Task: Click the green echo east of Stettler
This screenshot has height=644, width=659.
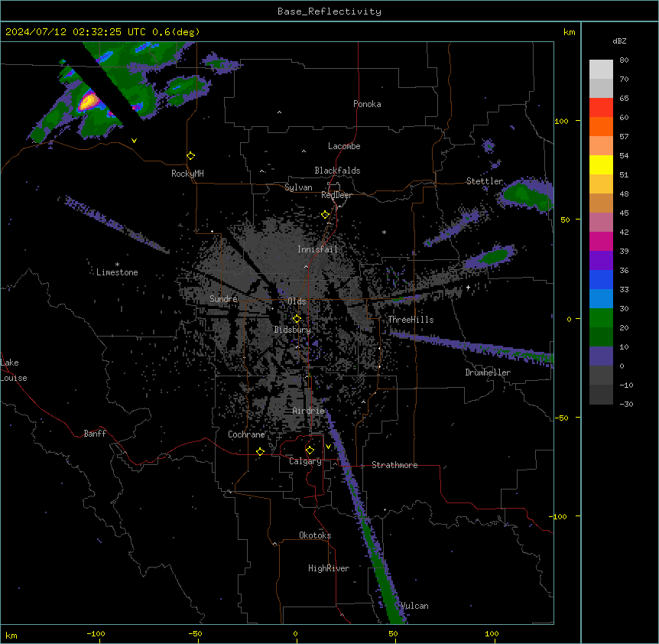Action: click(525, 195)
